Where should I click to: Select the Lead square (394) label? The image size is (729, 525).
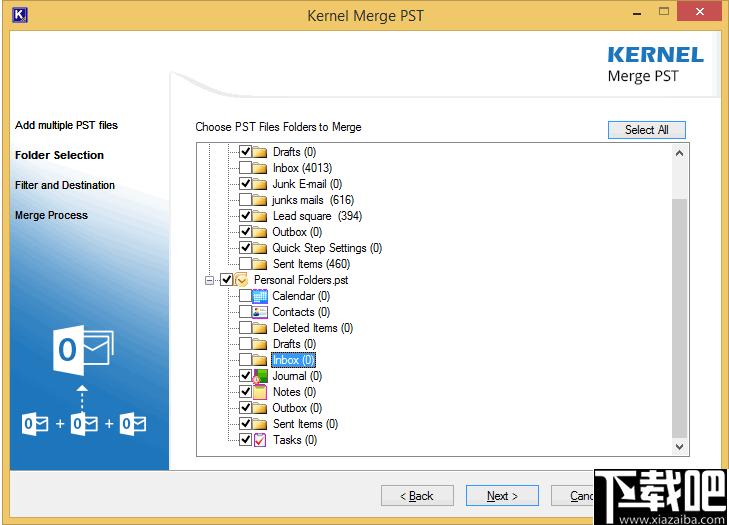pos(318,216)
